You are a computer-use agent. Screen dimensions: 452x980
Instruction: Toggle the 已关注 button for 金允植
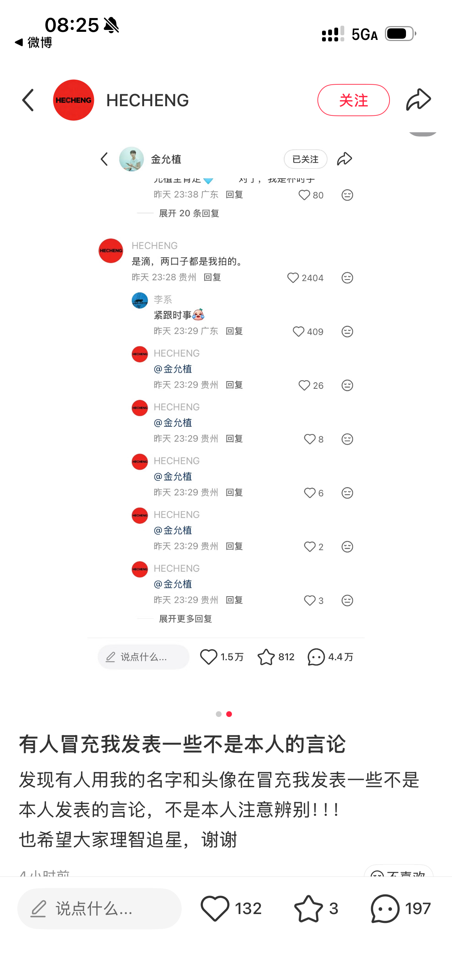click(305, 159)
